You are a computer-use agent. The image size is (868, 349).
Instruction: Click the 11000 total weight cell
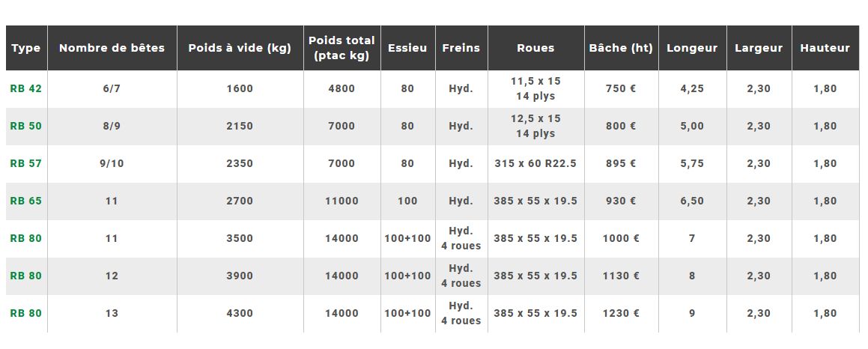click(x=342, y=201)
